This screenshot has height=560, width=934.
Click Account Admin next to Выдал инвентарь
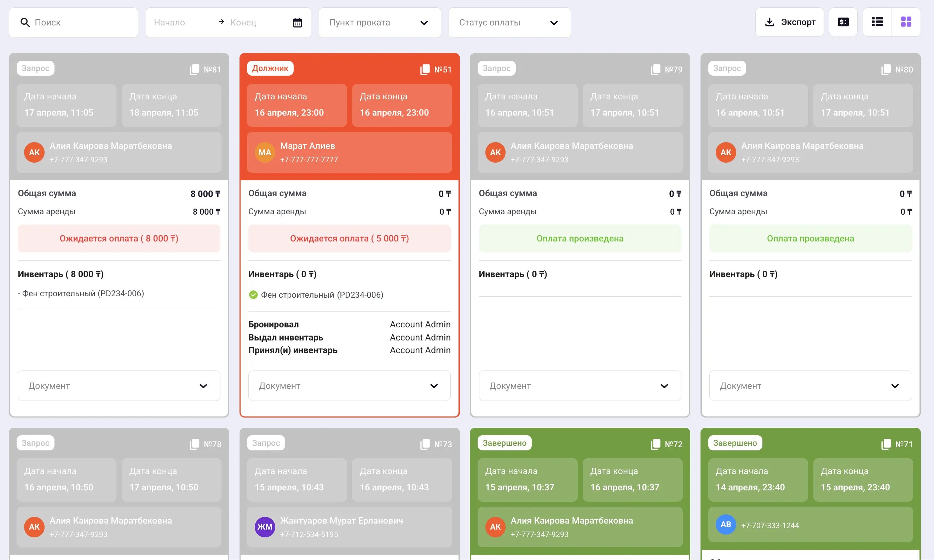pos(420,337)
